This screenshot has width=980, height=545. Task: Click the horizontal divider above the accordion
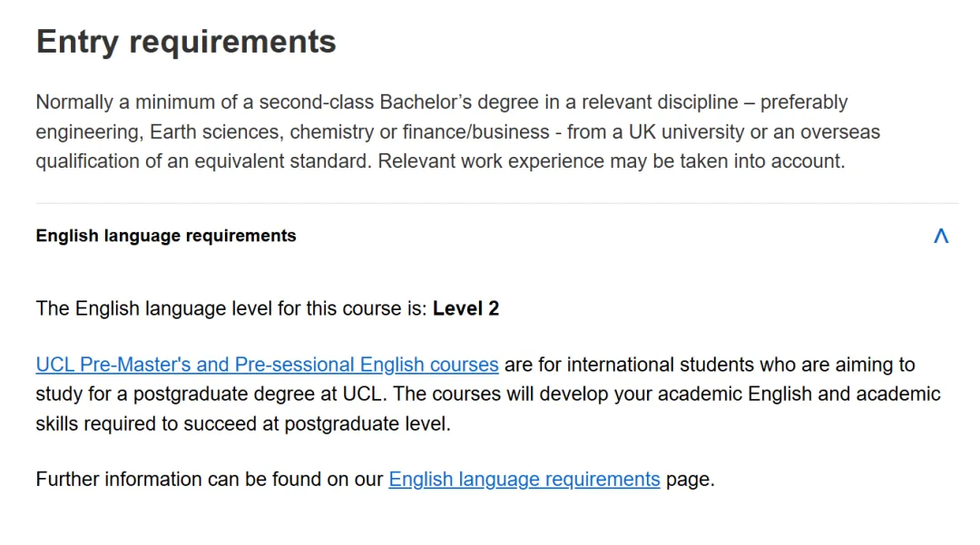(496, 204)
